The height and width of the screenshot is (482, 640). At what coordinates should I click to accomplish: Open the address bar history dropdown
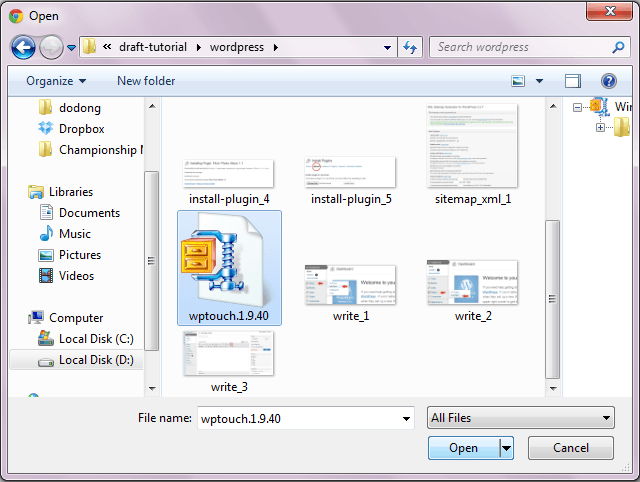[x=387, y=48]
